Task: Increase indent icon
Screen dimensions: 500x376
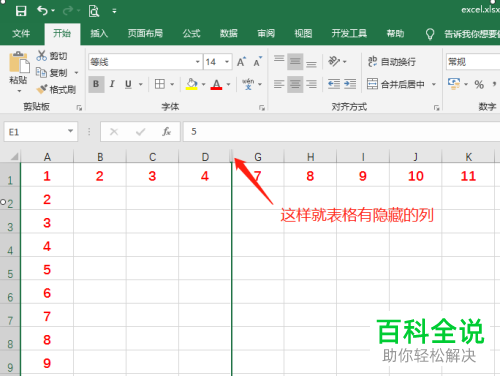Action: pyautogui.click(x=350, y=84)
